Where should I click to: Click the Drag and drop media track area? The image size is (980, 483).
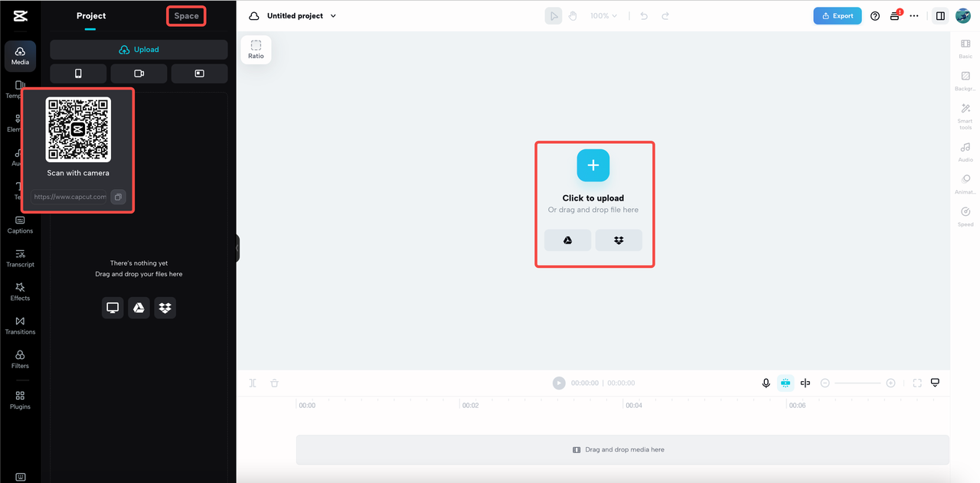point(622,450)
